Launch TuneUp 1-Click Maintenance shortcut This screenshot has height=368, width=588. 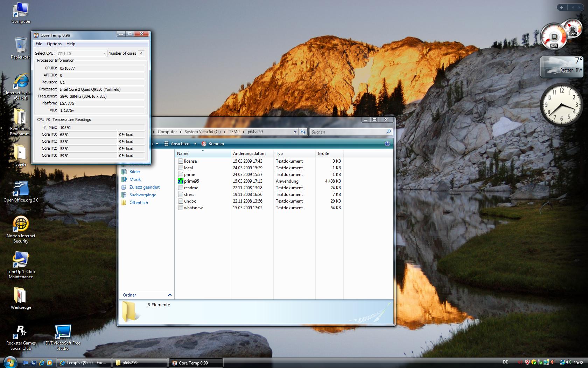point(21,265)
